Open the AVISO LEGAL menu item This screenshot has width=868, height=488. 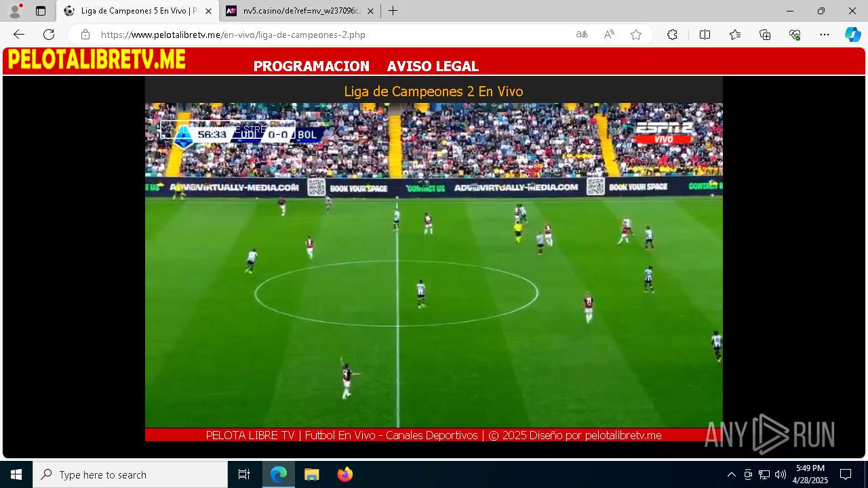[433, 66]
